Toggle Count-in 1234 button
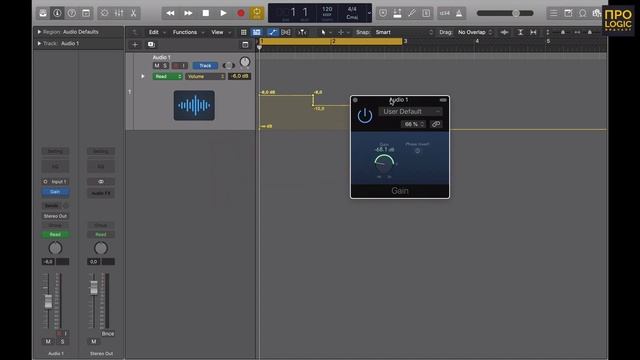Viewport: 640px width, 360px height. click(444, 13)
